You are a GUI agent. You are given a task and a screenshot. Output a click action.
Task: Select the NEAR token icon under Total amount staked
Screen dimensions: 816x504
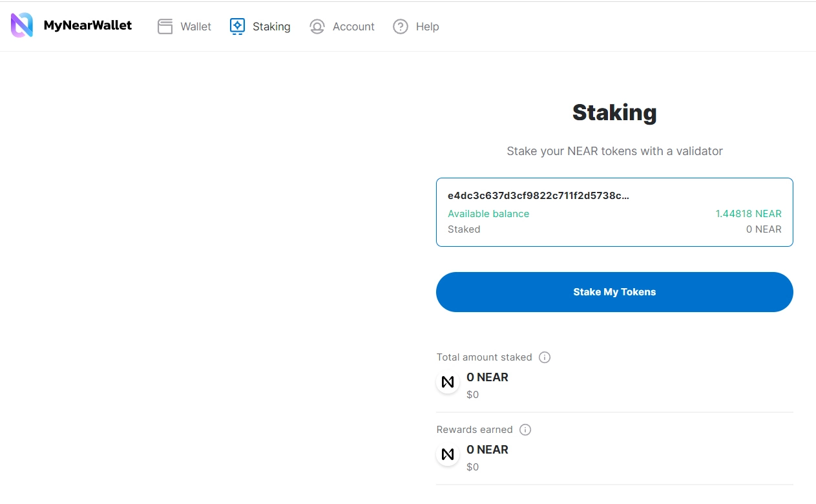pos(448,382)
